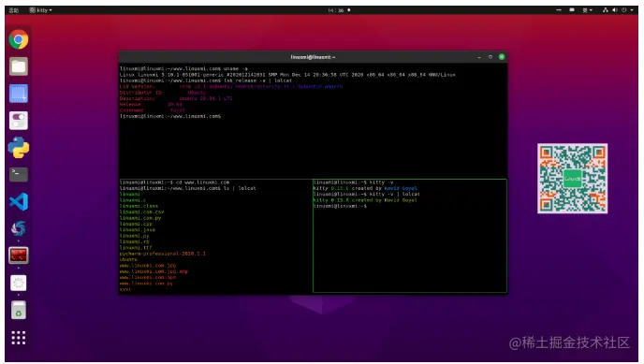Click the dash tray icon in top bar
The image size is (644, 364).
click(559, 10)
